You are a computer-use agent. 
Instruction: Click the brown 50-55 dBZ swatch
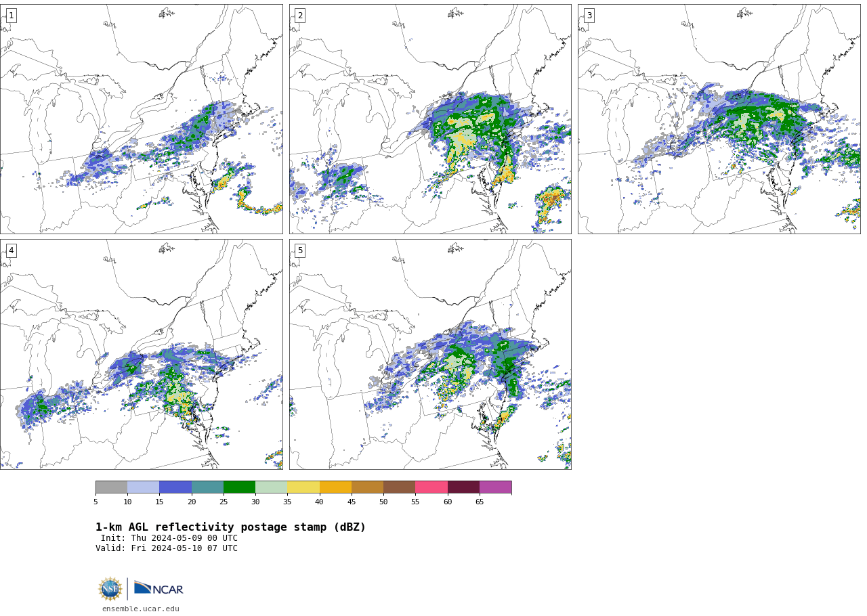click(x=399, y=487)
